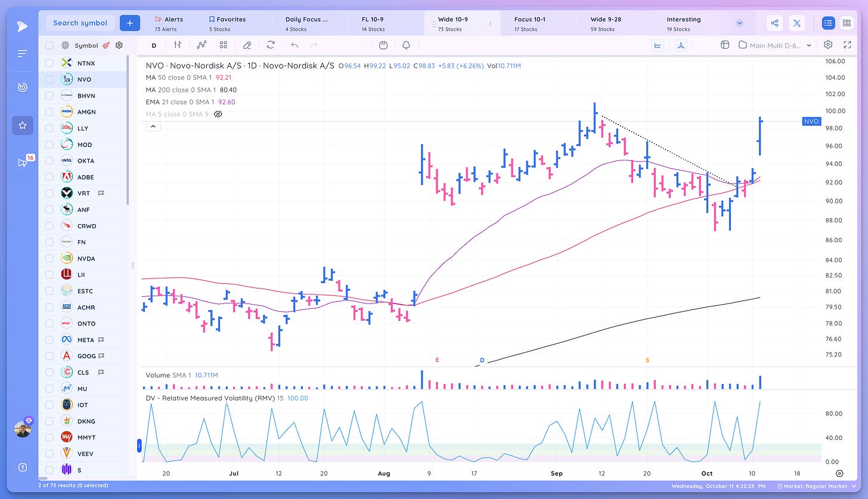Enter fullscreen chart mode
The image size is (868, 499).
click(x=847, y=45)
